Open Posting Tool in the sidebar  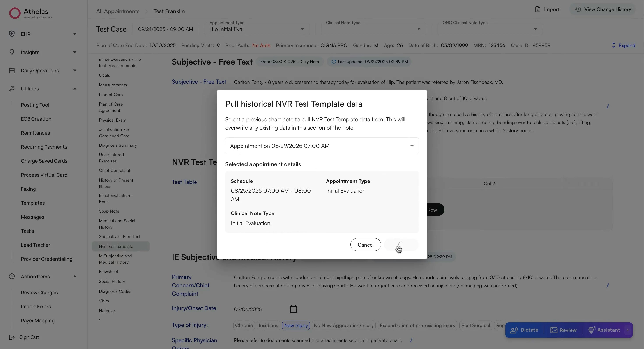(35, 105)
